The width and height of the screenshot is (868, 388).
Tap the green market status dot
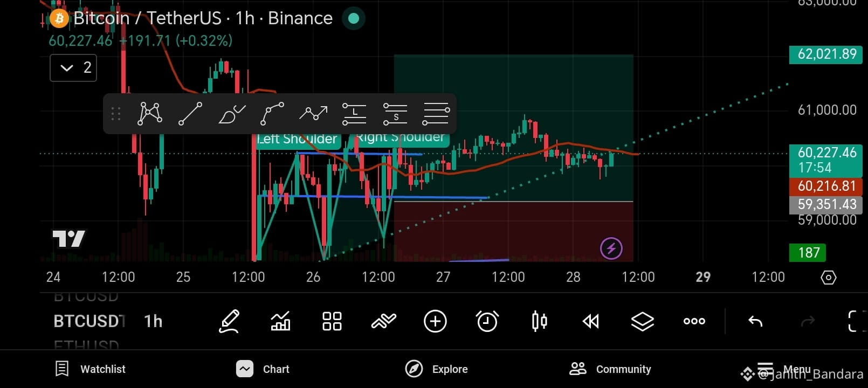[354, 18]
